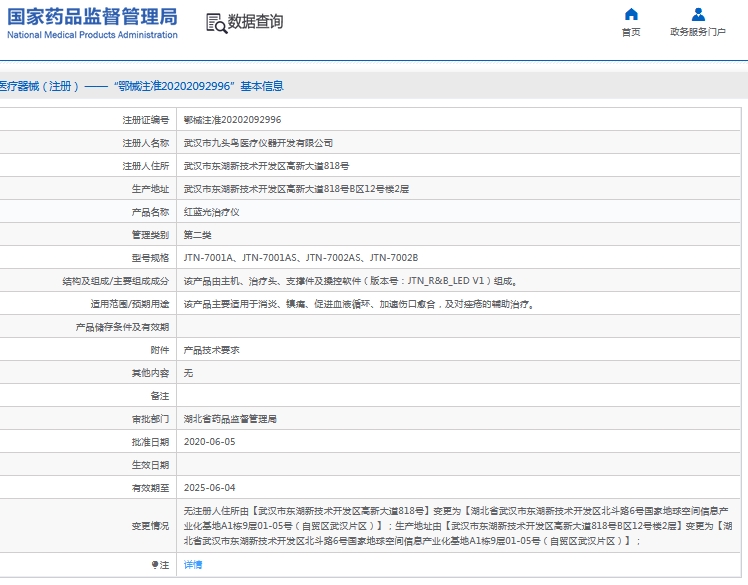This screenshot has width=748, height=585.
Task: Click the National Medical Products Administration logo
Action: pos(92,23)
